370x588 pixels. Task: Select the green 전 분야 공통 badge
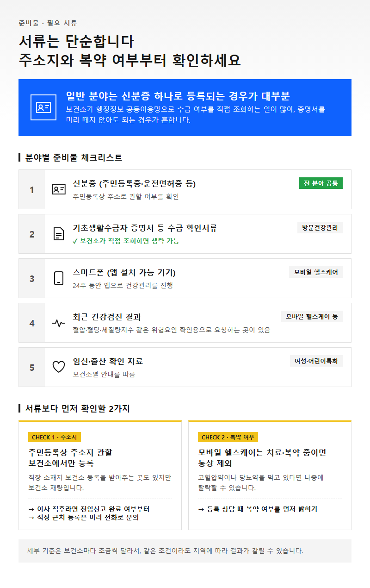point(321,183)
